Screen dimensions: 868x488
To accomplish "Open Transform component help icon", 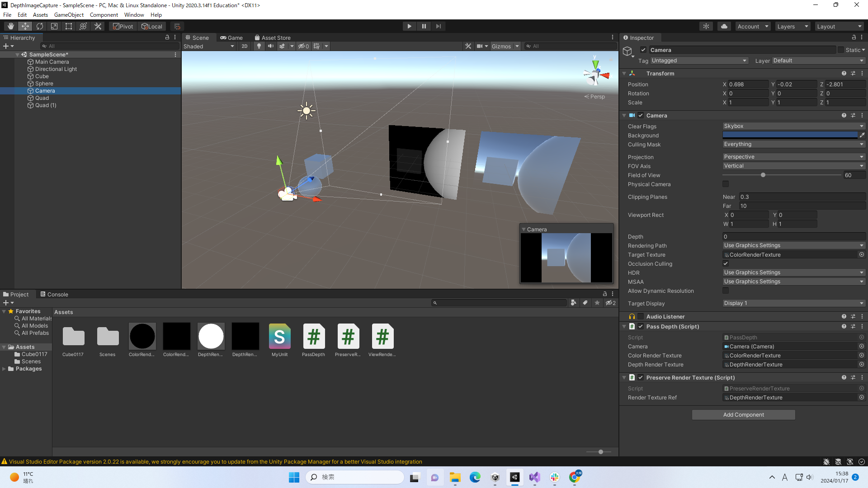I will 844,73.
